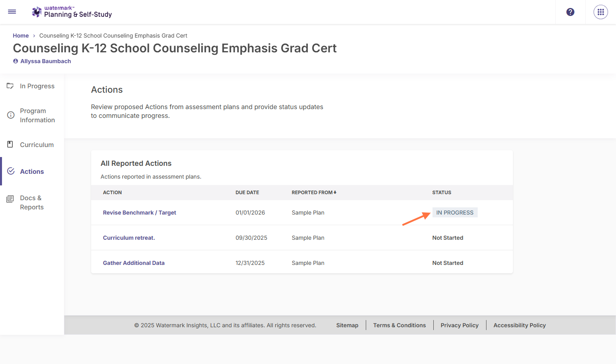Click the Docs & Reports document icon
The width and height of the screenshot is (616, 364).
point(10,199)
